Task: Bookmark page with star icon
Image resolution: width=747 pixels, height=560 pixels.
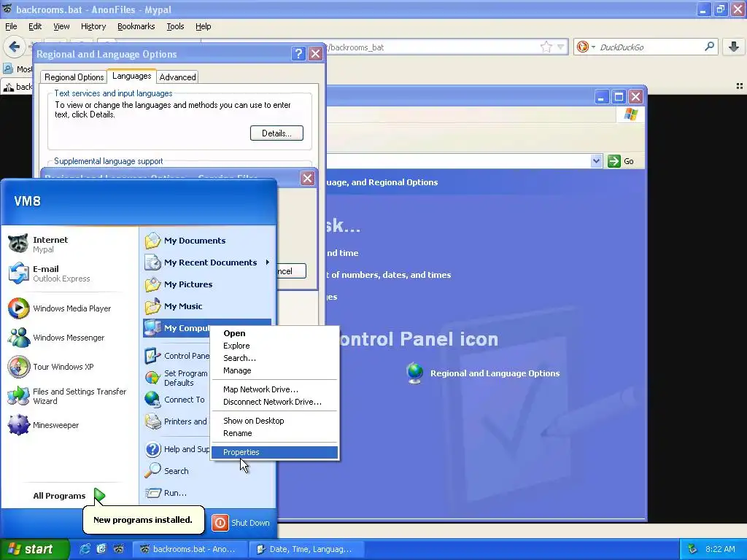Action: [546, 47]
